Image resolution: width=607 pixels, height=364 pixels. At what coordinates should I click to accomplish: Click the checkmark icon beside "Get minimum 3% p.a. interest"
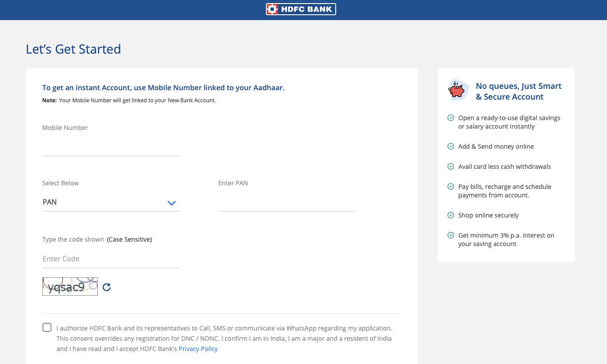click(x=451, y=235)
